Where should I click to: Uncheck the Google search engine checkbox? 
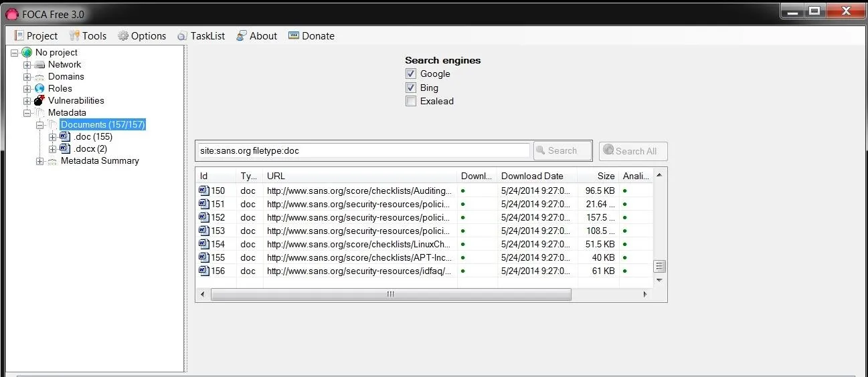411,74
